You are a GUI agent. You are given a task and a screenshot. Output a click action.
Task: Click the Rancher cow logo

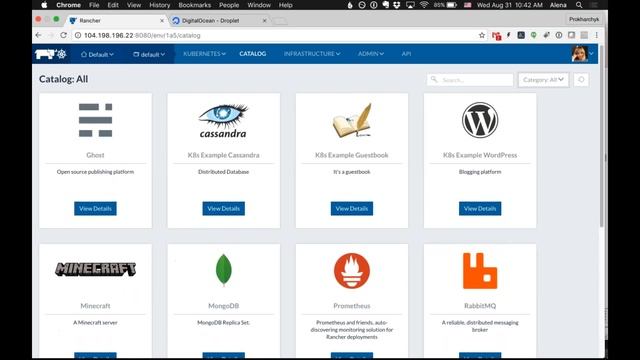tap(45, 54)
